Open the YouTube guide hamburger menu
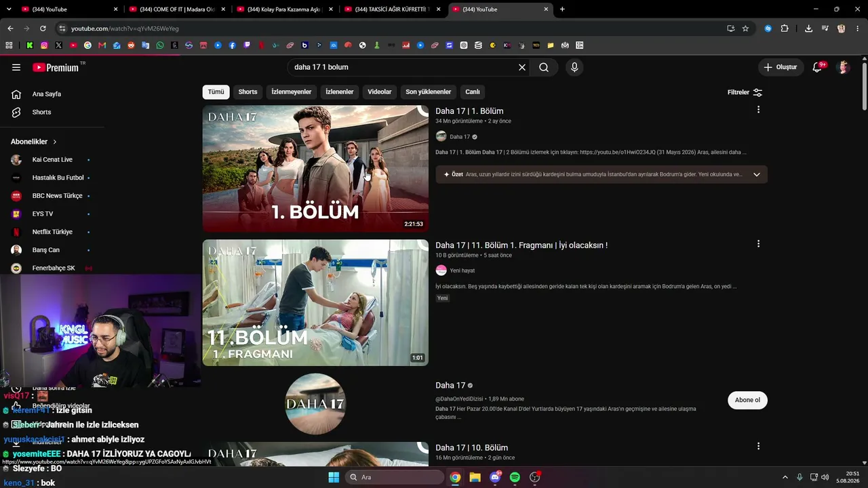Viewport: 868px width, 488px height. pos(16,67)
